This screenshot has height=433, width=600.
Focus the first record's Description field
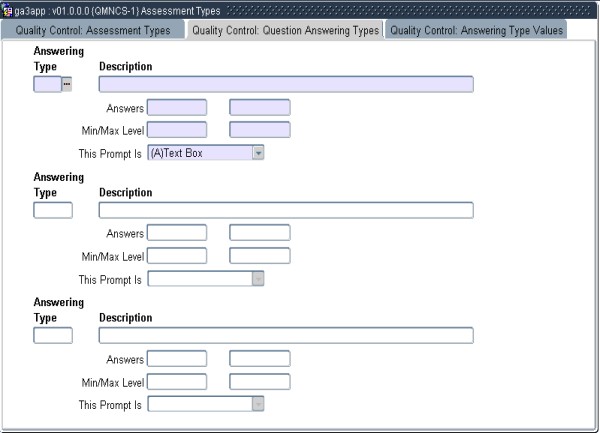[285, 85]
